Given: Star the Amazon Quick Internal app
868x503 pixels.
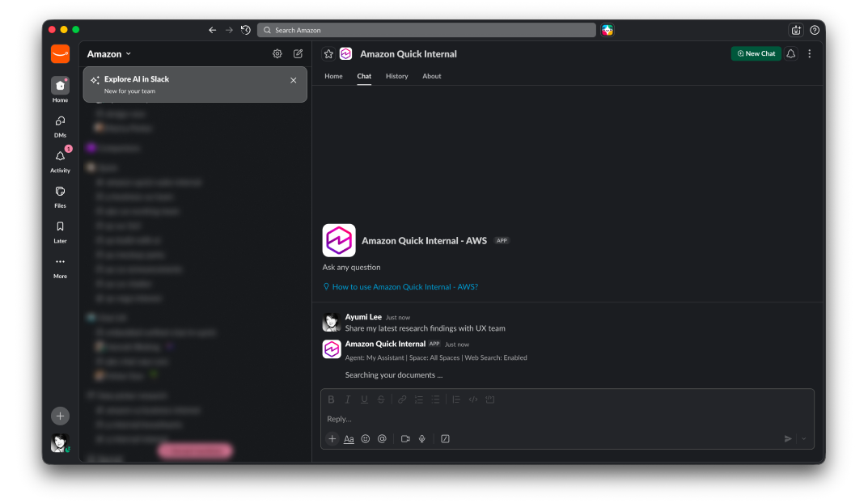Looking at the screenshot, I should pyautogui.click(x=328, y=54).
